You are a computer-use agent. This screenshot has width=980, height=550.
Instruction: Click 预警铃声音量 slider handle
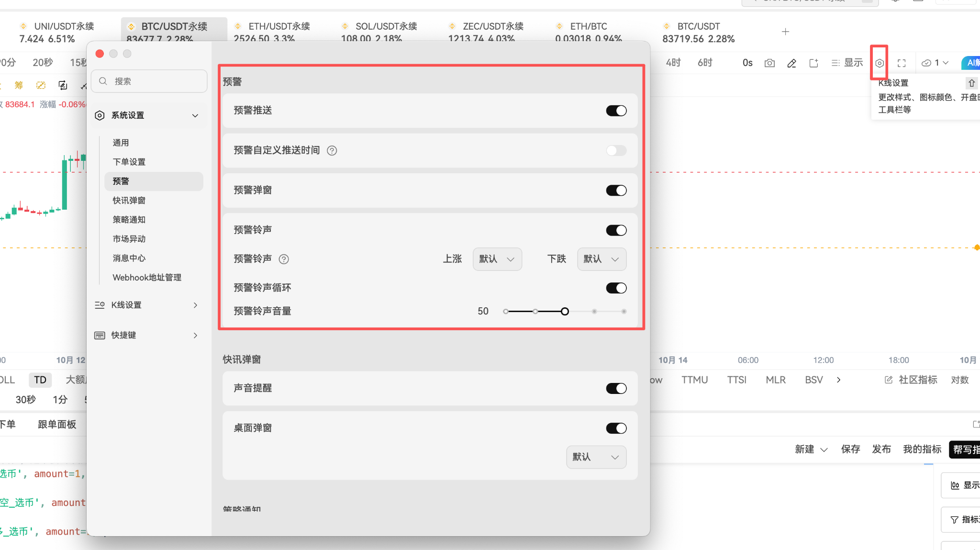[565, 312]
